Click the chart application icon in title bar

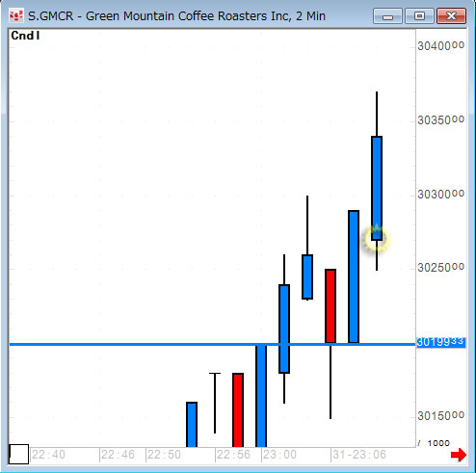click(x=16, y=15)
